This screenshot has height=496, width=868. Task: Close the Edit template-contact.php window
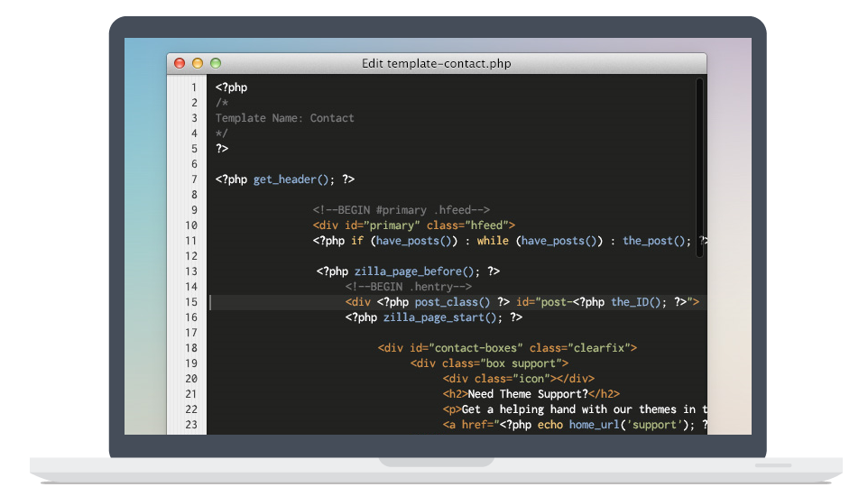(x=180, y=63)
